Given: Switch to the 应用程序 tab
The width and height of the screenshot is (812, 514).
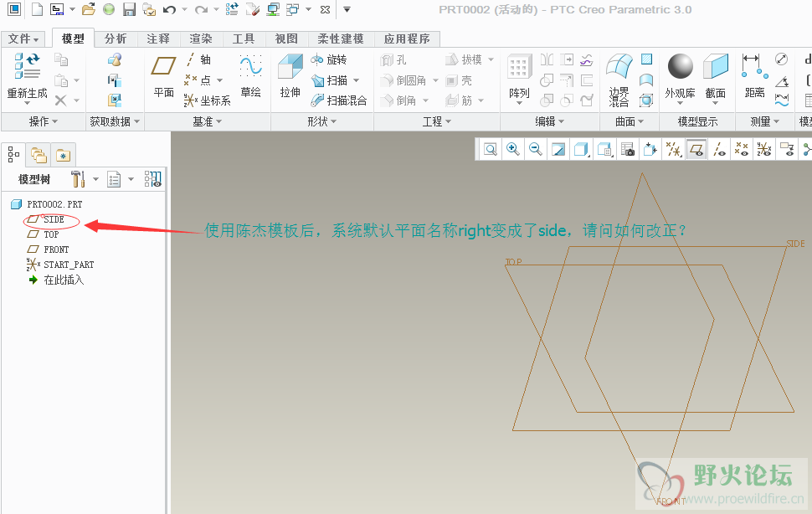Looking at the screenshot, I should (407, 39).
